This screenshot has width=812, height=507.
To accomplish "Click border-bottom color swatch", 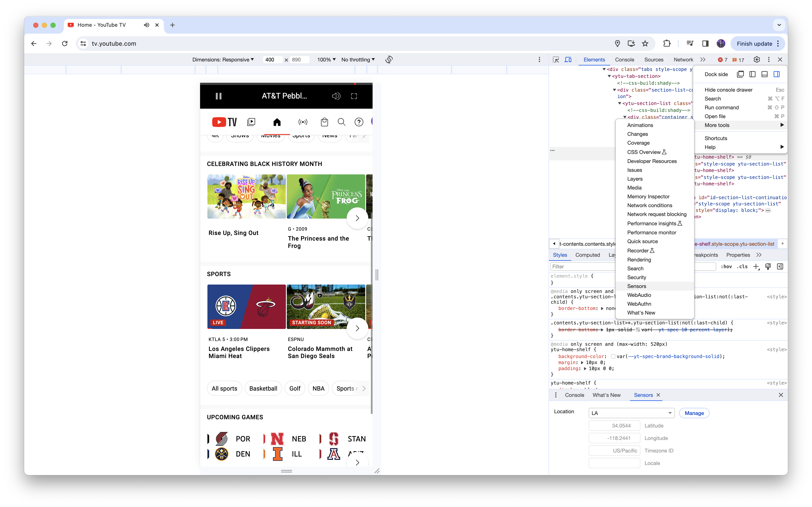I will [638, 330].
